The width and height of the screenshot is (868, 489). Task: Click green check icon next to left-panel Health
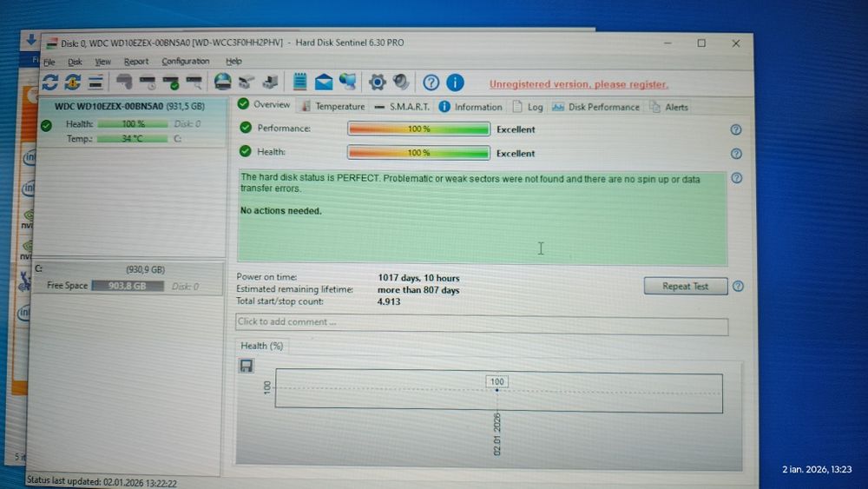[x=47, y=126]
